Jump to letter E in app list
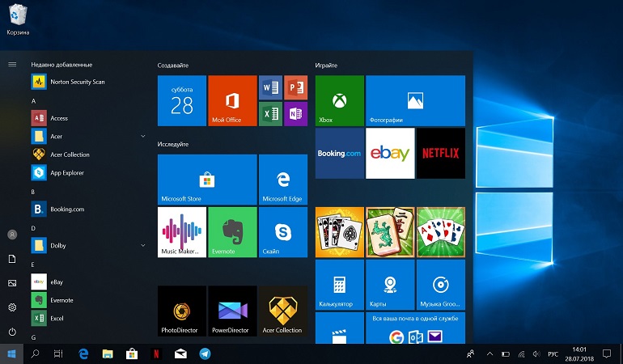This screenshot has height=364, width=623. pyautogui.click(x=33, y=265)
